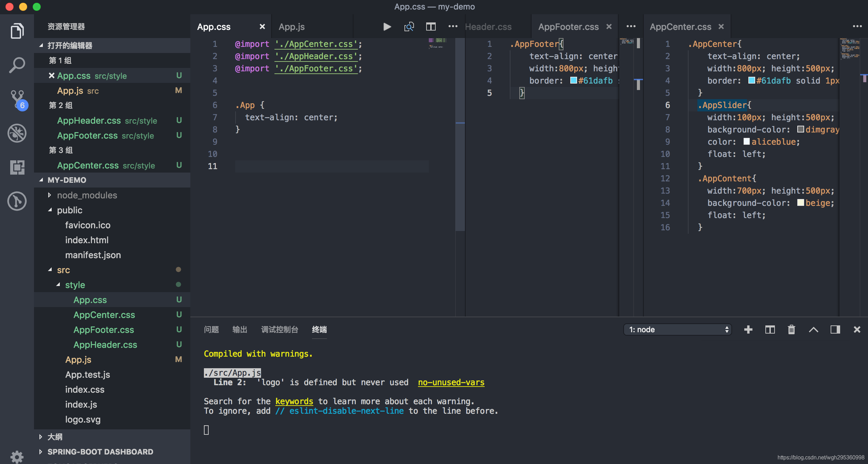Image resolution: width=868 pixels, height=464 pixels.
Task: Select the 终端 terminal panel tab
Action: pyautogui.click(x=319, y=329)
